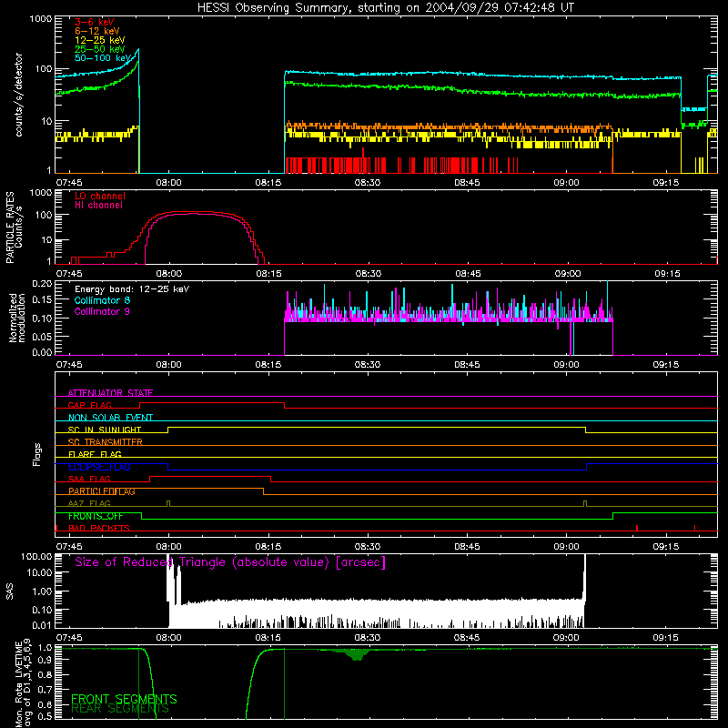Screen dimensions: 728x728
Task: Select the orange 6-12 keV legend entry
Action: (97, 31)
